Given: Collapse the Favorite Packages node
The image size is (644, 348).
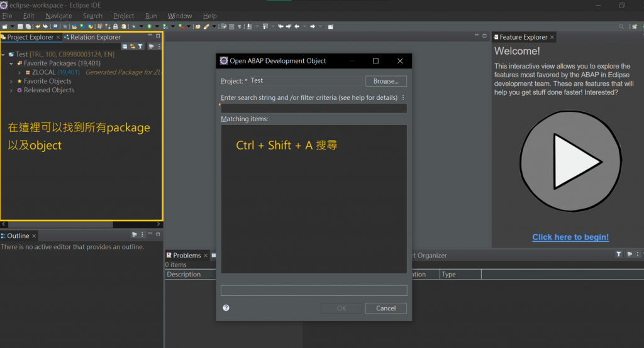Looking at the screenshot, I should (11, 63).
